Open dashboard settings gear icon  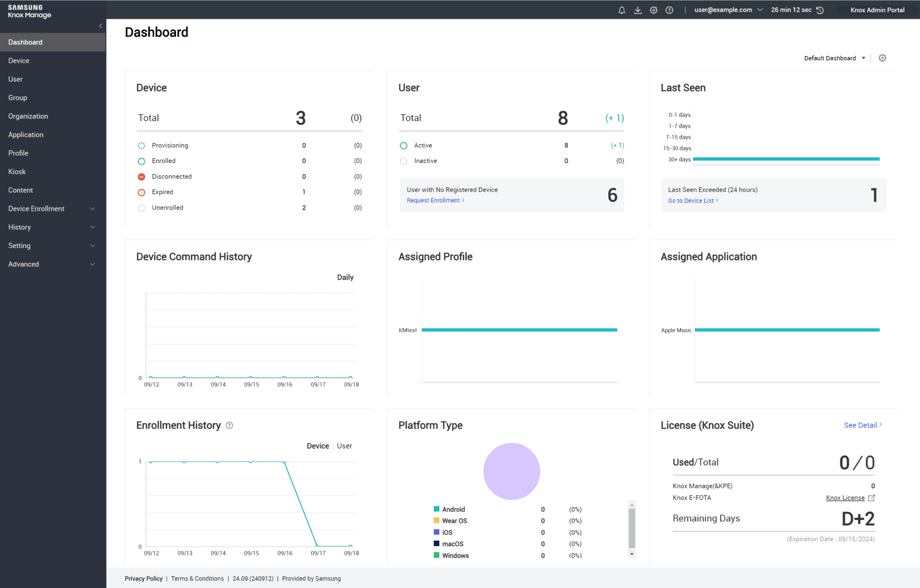click(882, 58)
